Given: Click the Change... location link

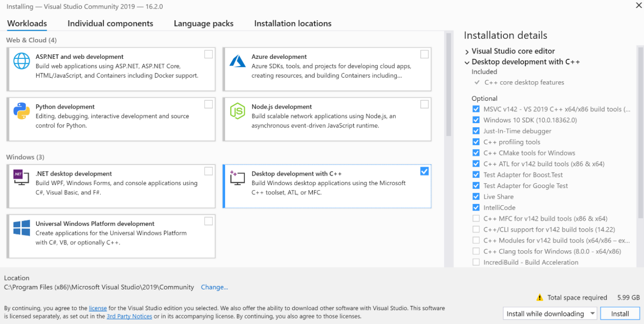Looking at the screenshot, I should [x=214, y=287].
